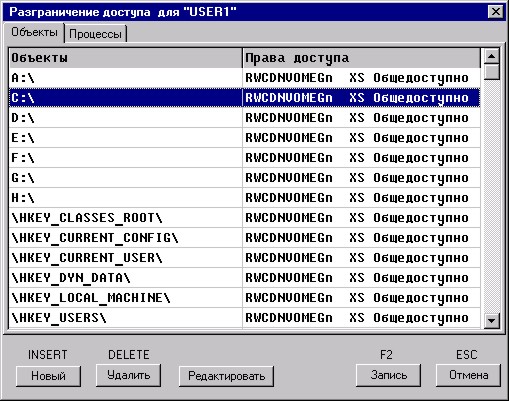
Task: Click the Удалить button
Action: pos(128,375)
